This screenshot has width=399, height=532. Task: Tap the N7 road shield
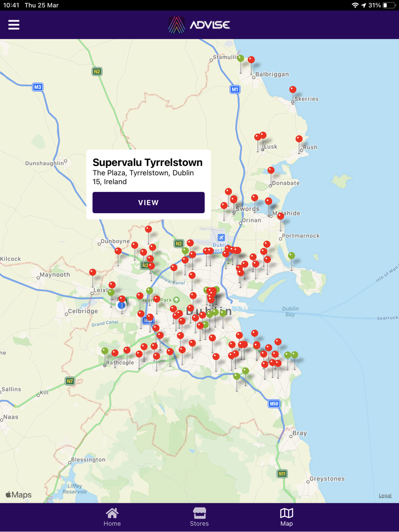(70, 381)
